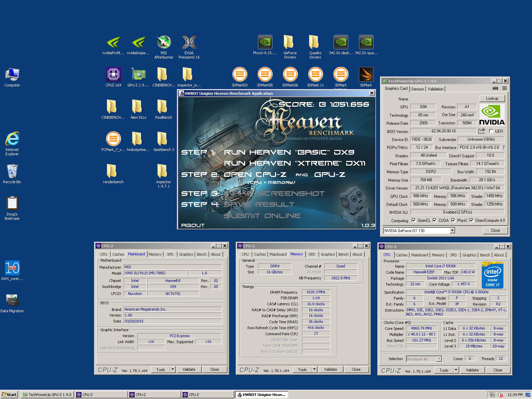Viewport: 532px width, 399px height.
Task: Open the 3DMark 11 desktop shortcut
Action: (315, 77)
